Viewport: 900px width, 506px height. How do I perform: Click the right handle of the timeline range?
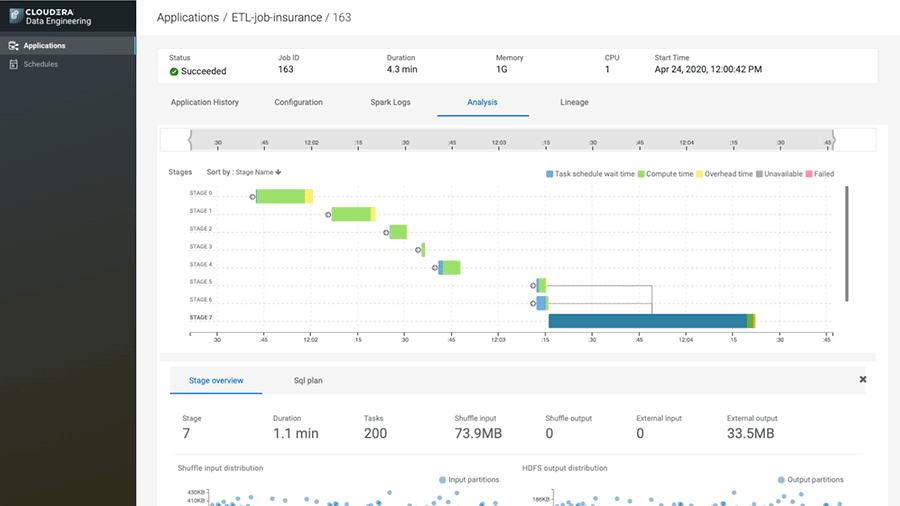click(x=833, y=140)
